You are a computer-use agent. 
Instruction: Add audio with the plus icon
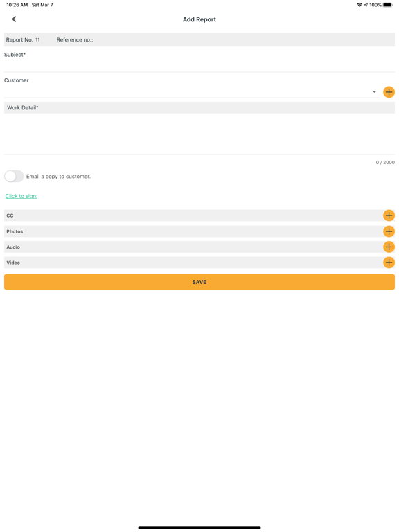pos(389,247)
